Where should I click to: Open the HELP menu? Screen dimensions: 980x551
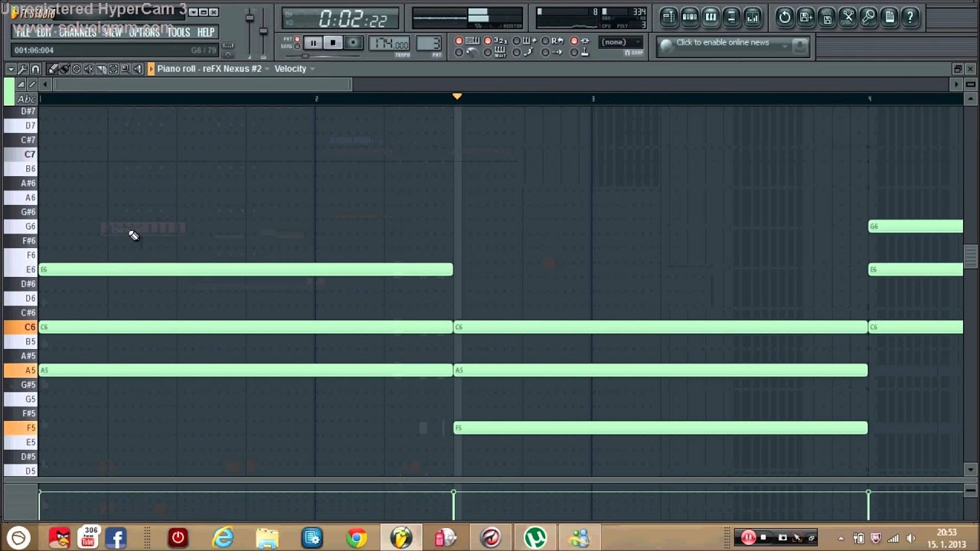click(x=206, y=32)
